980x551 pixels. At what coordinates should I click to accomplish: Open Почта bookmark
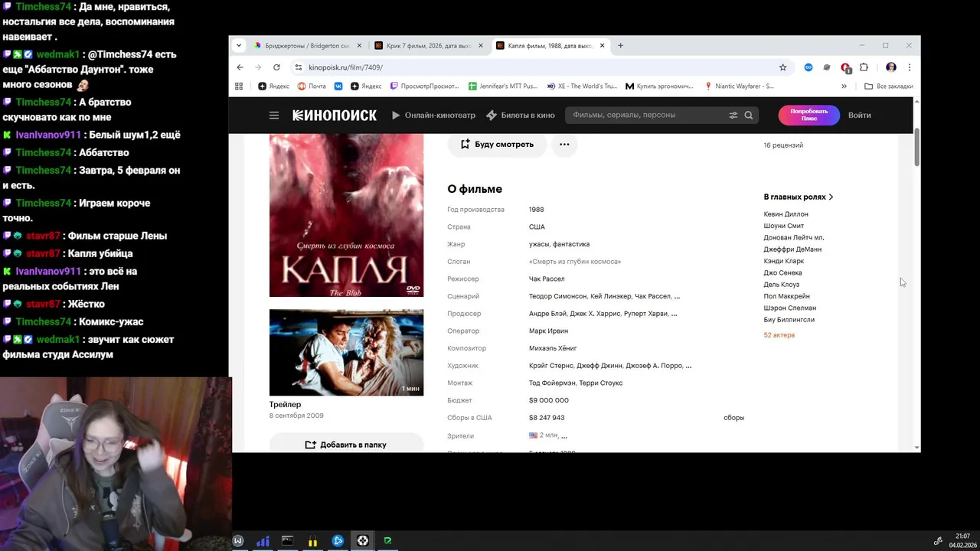click(312, 86)
